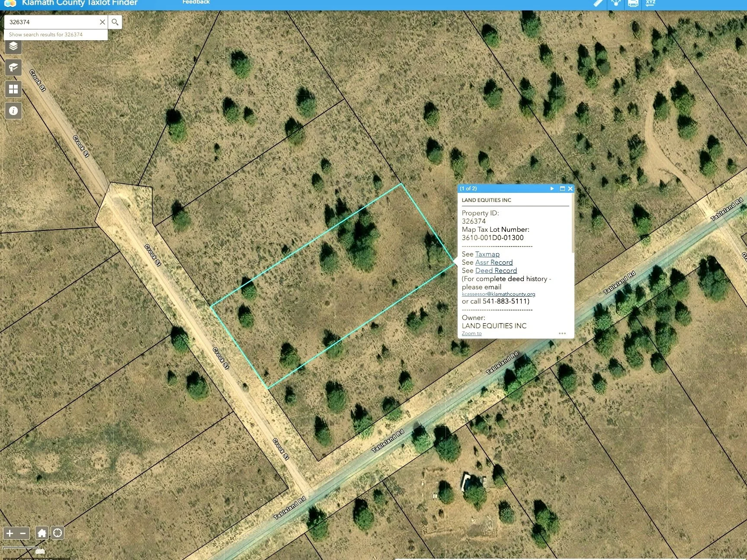Screen dimensions: 747x560
Task: Open the ellipsis menu in the popup
Action: tap(562, 333)
